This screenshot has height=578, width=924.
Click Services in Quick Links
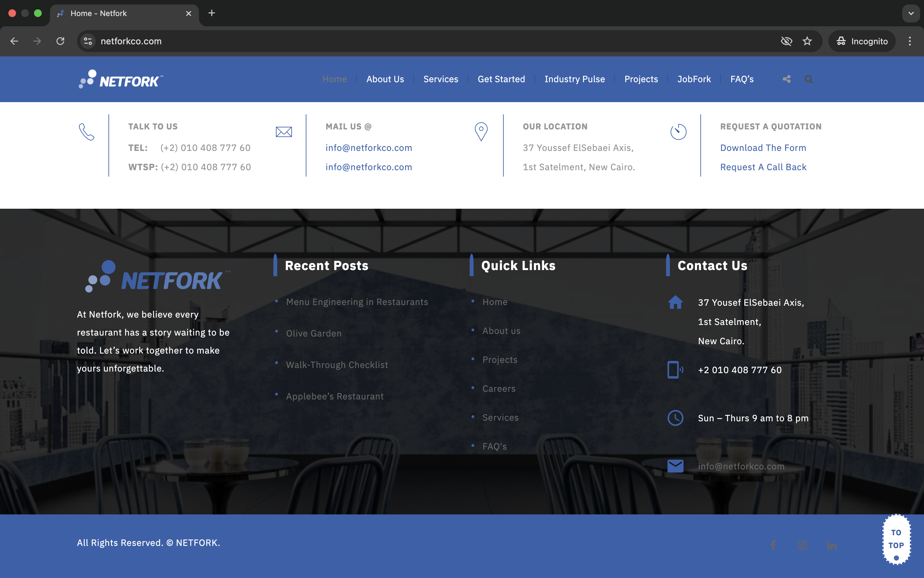500,418
